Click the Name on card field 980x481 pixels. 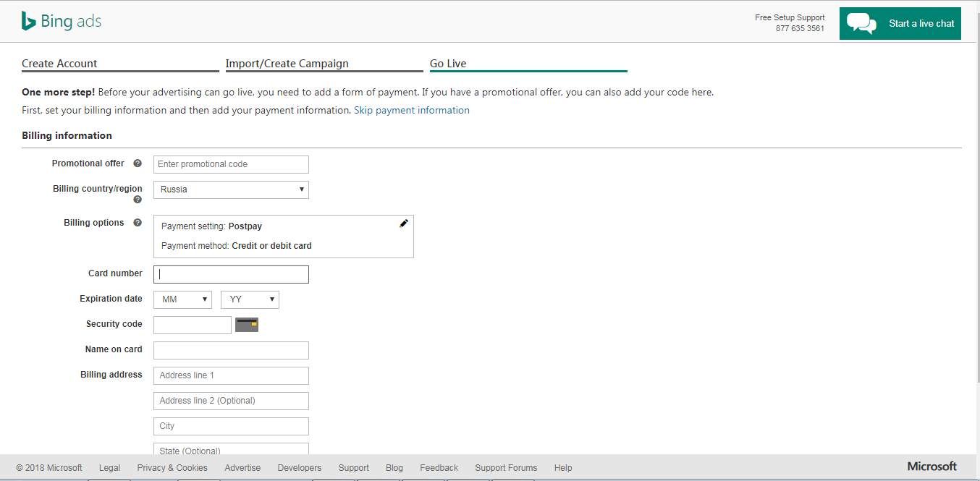[x=231, y=350]
